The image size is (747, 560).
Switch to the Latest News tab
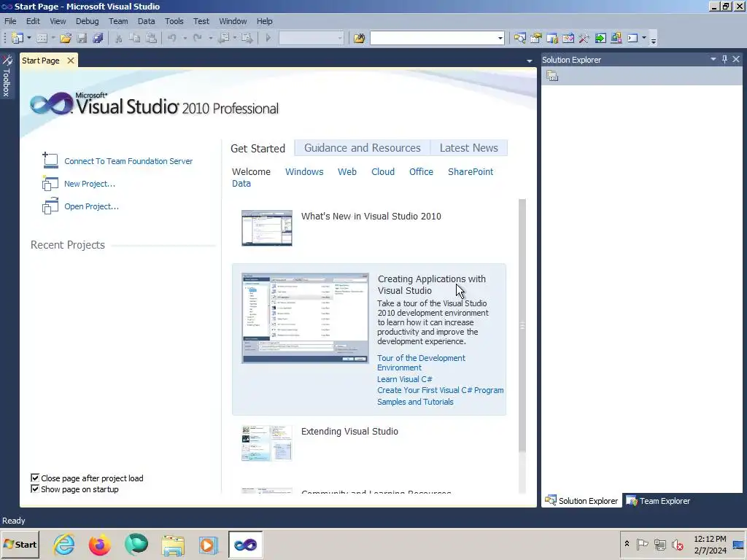tap(469, 148)
